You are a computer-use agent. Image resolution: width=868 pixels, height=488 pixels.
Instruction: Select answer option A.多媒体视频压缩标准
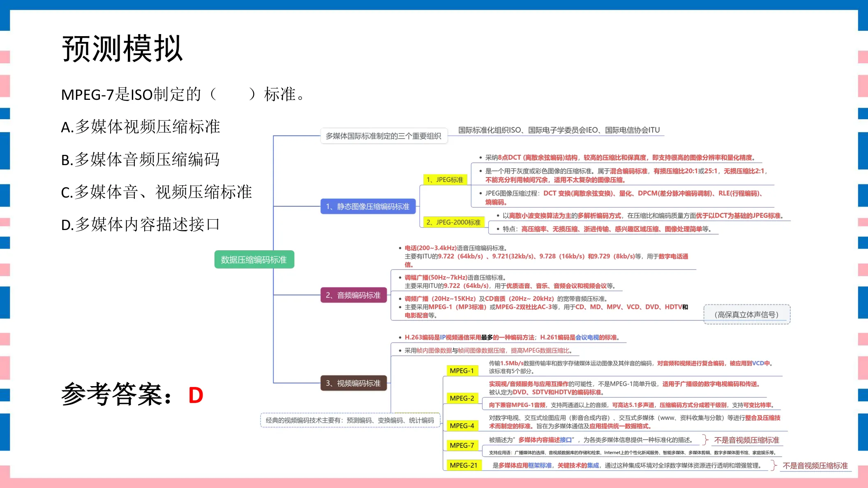click(x=141, y=127)
